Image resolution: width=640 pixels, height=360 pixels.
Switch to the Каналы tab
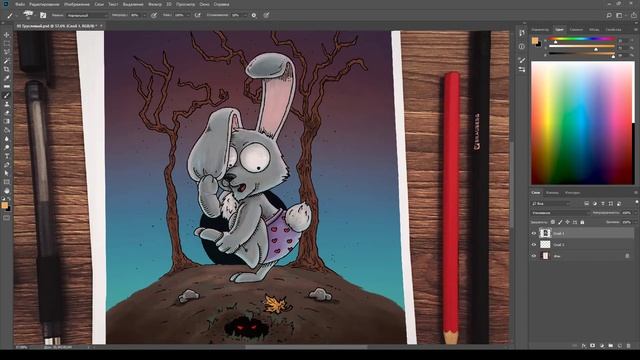point(552,193)
